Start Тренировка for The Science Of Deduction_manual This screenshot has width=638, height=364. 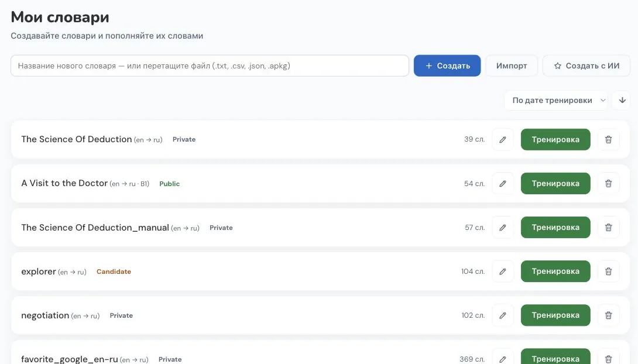click(555, 227)
